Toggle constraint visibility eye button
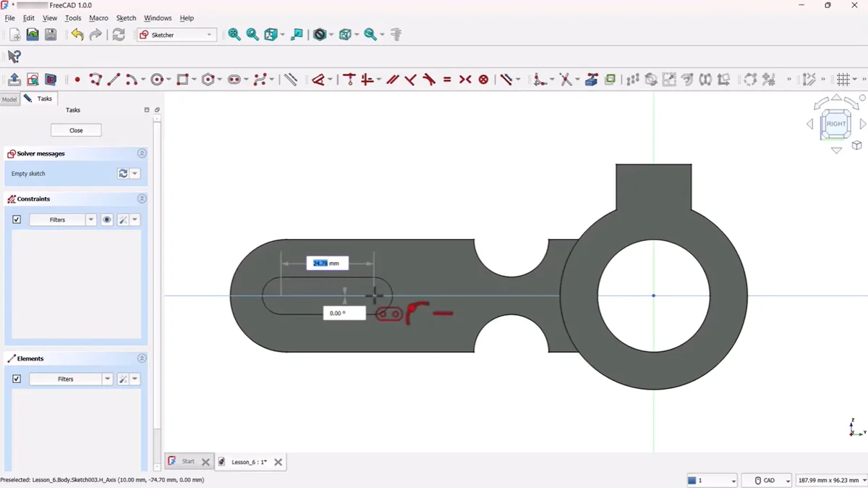This screenshot has width=868, height=488. click(x=107, y=219)
